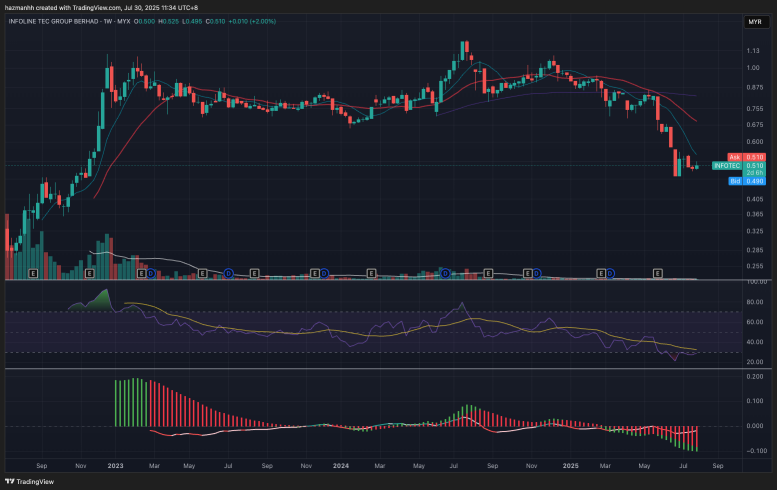The height and width of the screenshot is (490, 777).
Task: Click the +0.010 (+2.00%) change value
Action: 252,22
